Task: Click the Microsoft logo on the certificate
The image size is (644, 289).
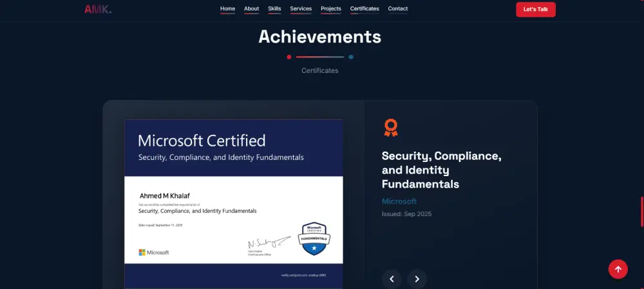Action: [x=154, y=252]
